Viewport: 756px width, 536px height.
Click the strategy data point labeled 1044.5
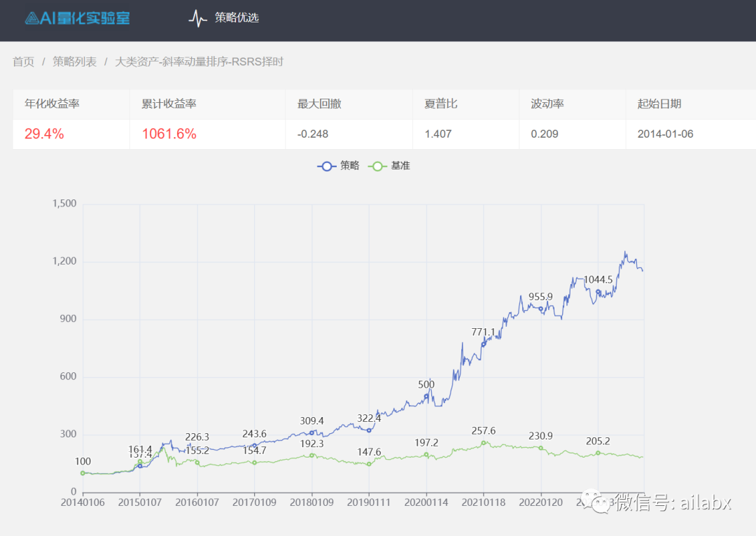tap(598, 292)
